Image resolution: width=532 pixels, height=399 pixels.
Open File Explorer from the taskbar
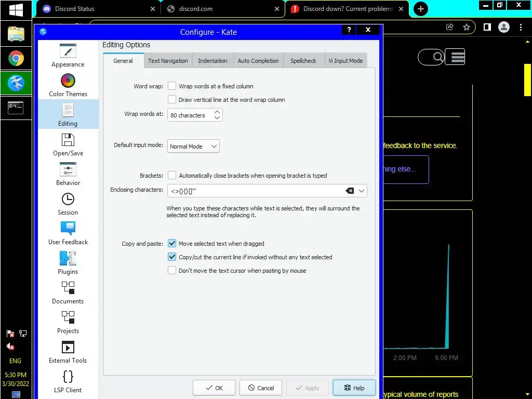pos(16,34)
